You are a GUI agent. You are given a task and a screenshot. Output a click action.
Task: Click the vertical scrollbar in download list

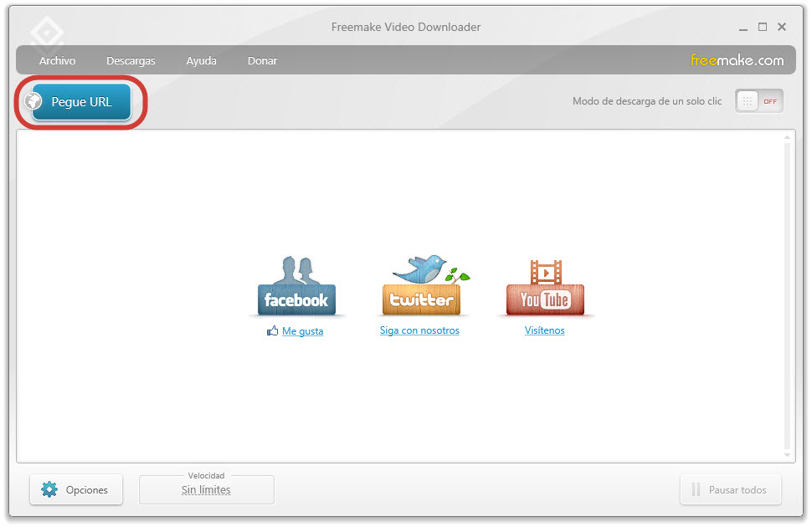coord(787,295)
